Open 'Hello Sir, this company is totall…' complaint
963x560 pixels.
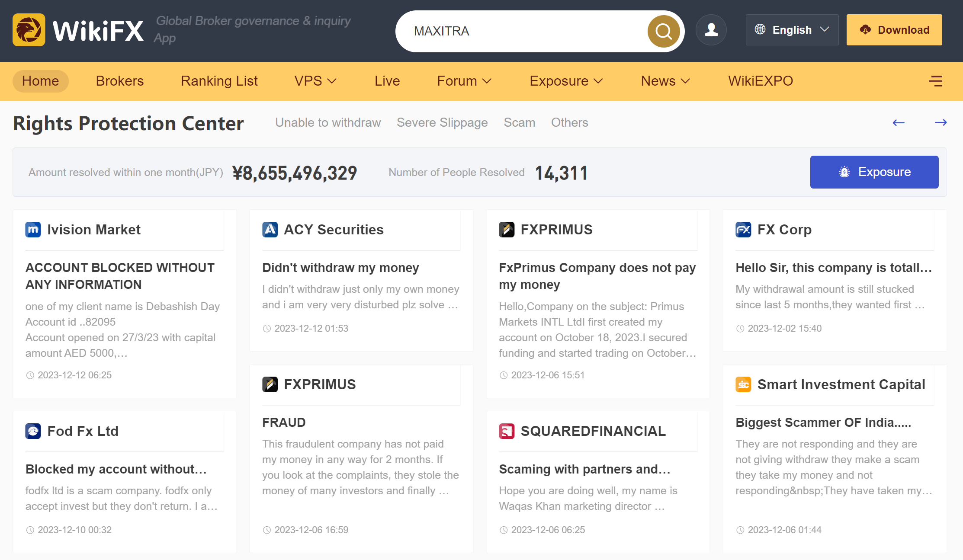pyautogui.click(x=834, y=268)
